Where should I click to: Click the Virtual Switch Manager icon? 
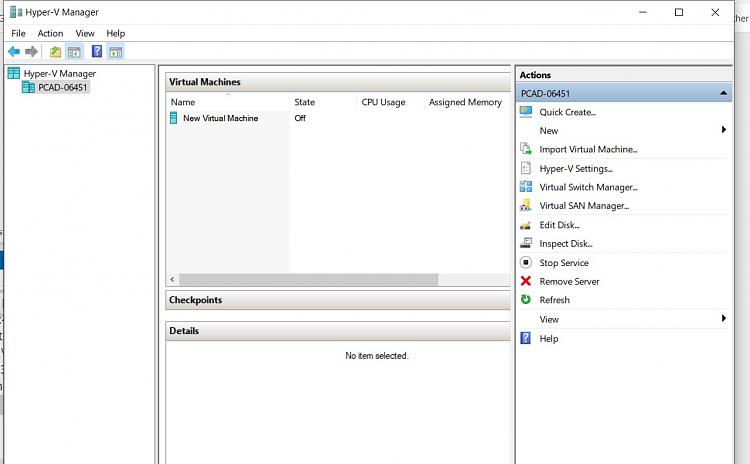(526, 187)
